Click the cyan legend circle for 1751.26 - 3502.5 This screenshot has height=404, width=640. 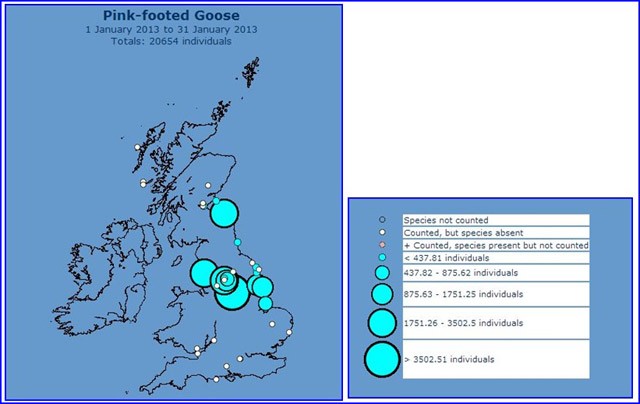(x=382, y=323)
